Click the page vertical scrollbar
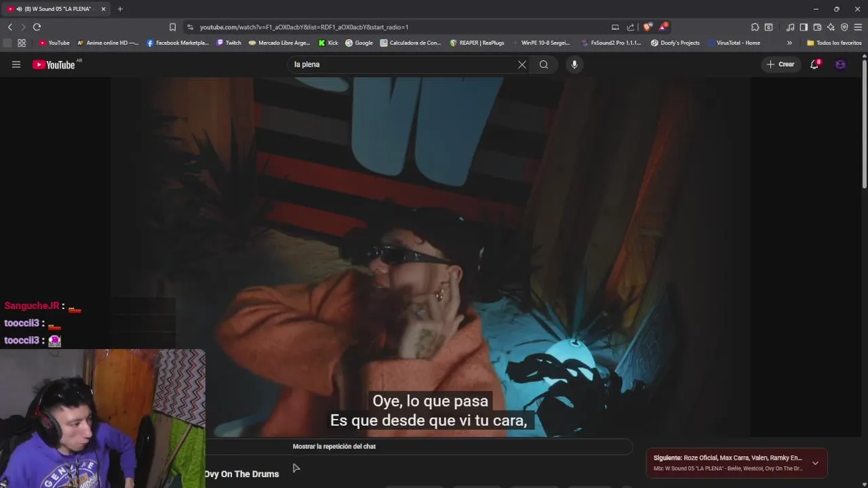868x488 pixels. pyautogui.click(x=865, y=125)
